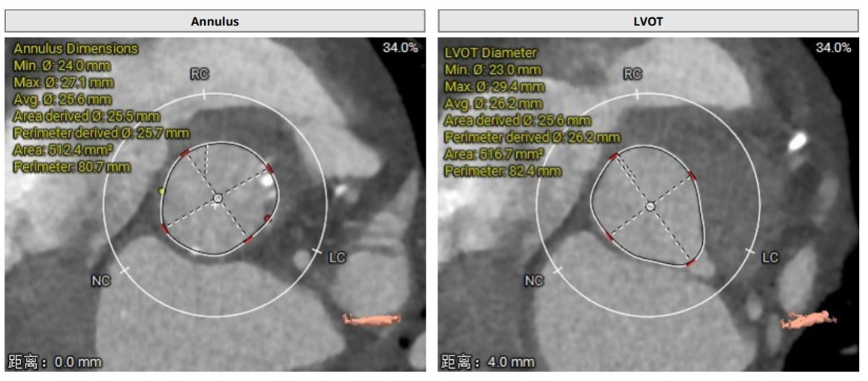Click Annulus Perimeter derived Ø: 25.7 mm
This screenshot has width=868, height=381.
click(x=101, y=133)
